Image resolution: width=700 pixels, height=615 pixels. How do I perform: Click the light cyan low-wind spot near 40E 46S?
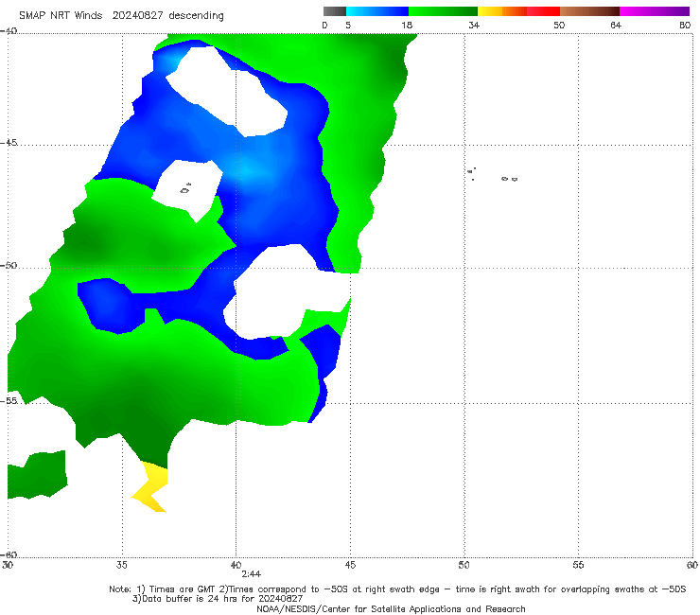point(246,171)
